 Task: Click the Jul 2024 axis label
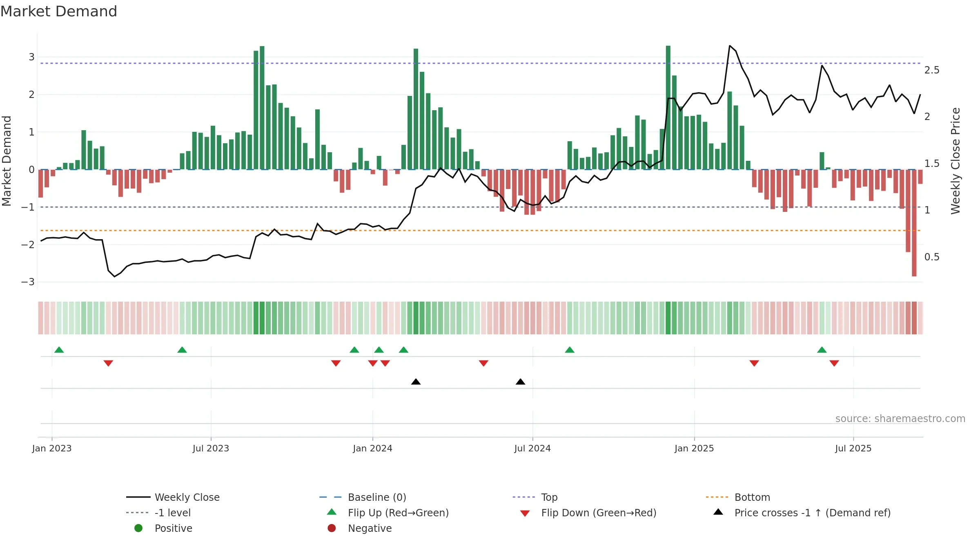coord(532,448)
